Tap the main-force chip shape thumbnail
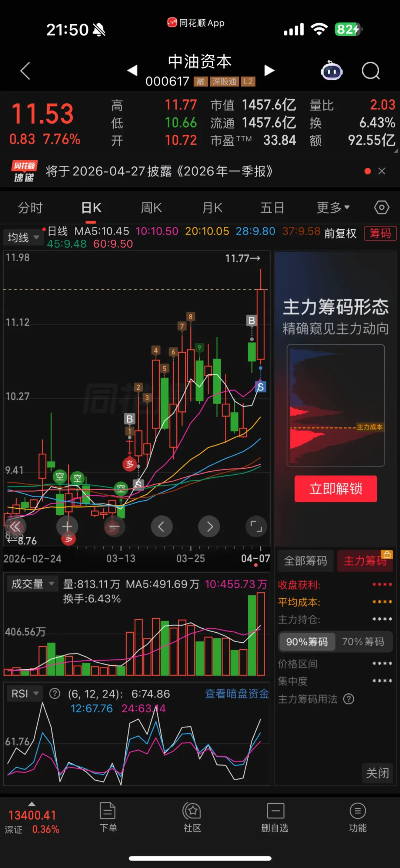The height and width of the screenshot is (868, 400). tap(336, 406)
